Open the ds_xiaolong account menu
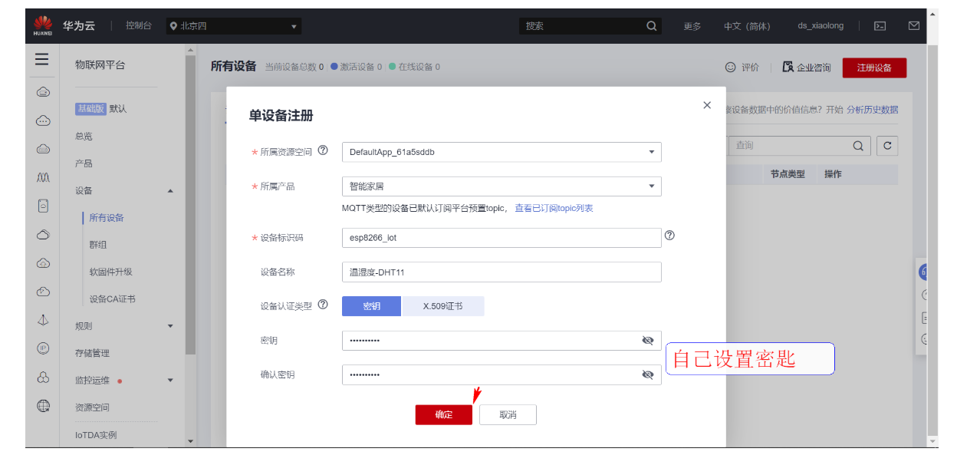Screen dimensions: 980x465 tap(821, 26)
